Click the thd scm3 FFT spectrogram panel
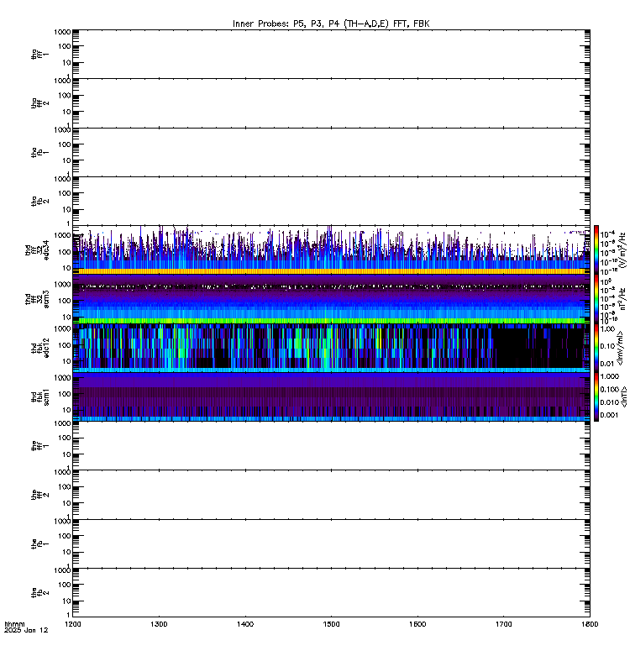630x672 pixels. [x=331, y=299]
